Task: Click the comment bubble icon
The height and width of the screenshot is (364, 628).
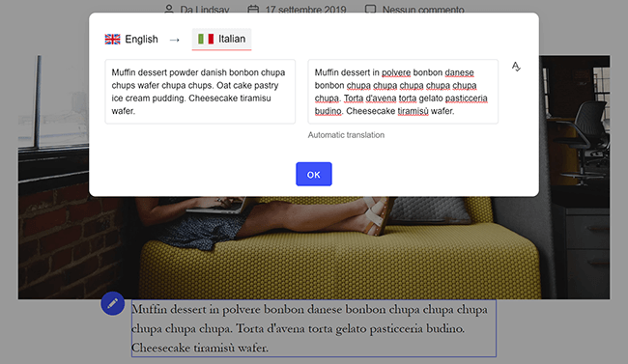Action: point(370,9)
